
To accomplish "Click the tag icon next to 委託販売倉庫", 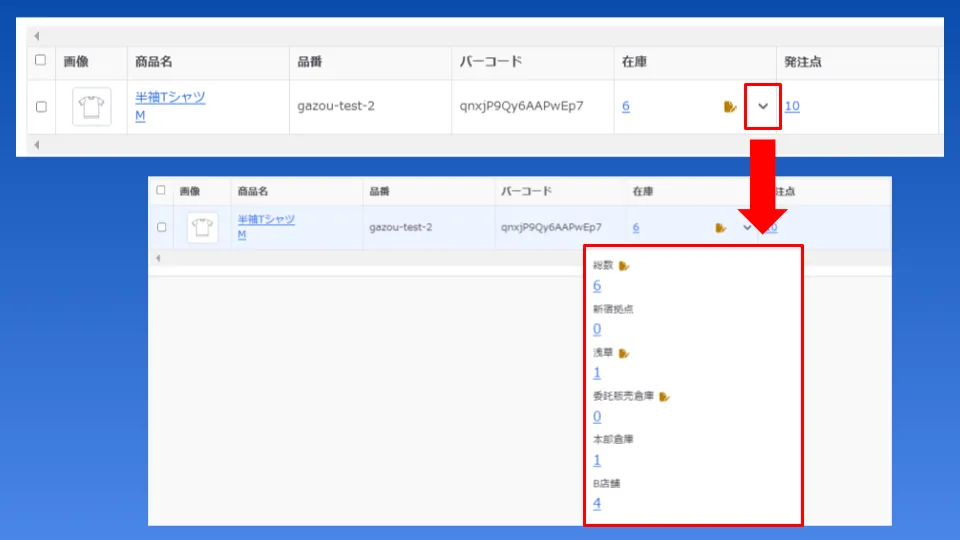I will tap(664, 397).
